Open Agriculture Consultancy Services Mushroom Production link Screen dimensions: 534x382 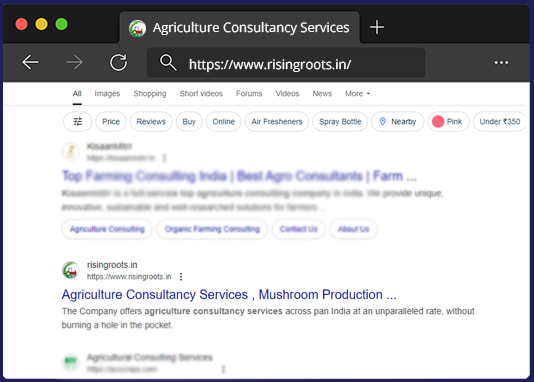(229, 295)
